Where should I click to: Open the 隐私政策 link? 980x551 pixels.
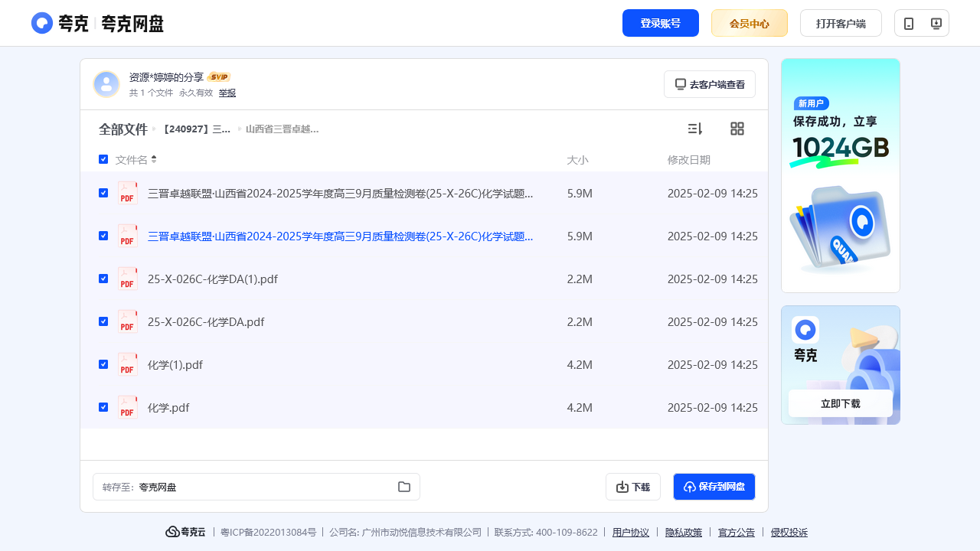[684, 532]
